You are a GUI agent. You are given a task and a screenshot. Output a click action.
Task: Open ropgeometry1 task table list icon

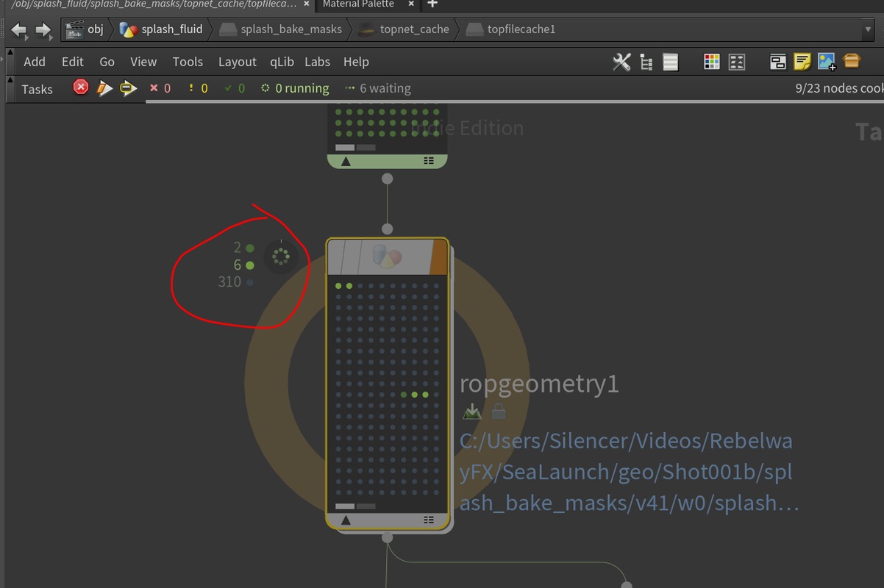click(429, 520)
